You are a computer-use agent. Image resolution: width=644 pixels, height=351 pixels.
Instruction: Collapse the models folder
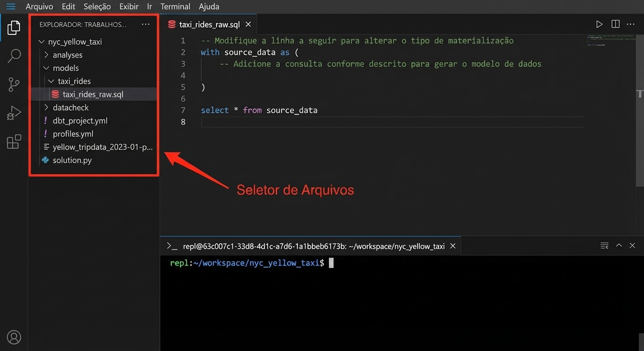click(47, 68)
